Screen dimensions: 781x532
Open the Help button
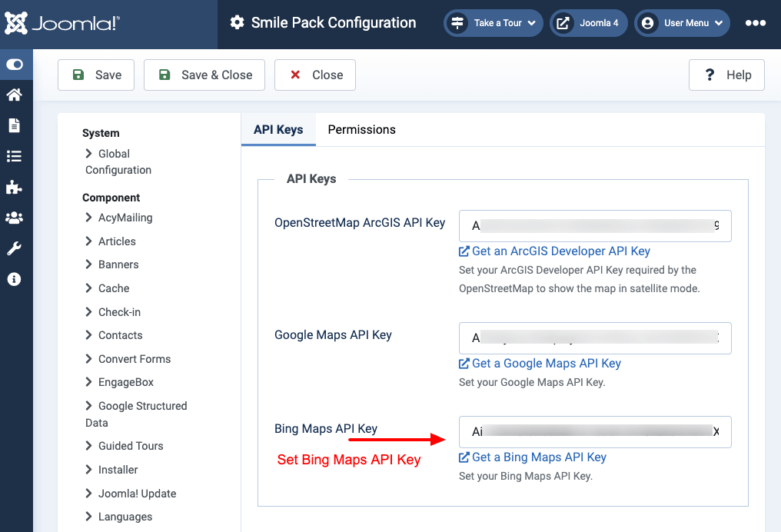pyautogui.click(x=726, y=75)
